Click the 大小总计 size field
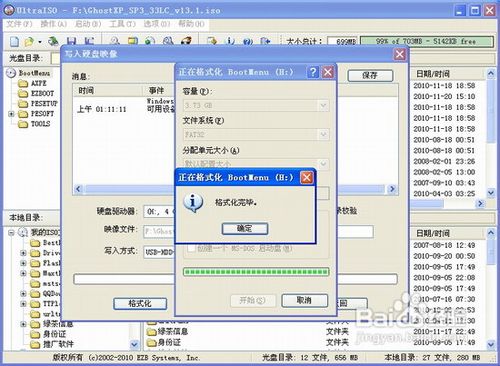This screenshot has height=366, width=500. [x=342, y=42]
